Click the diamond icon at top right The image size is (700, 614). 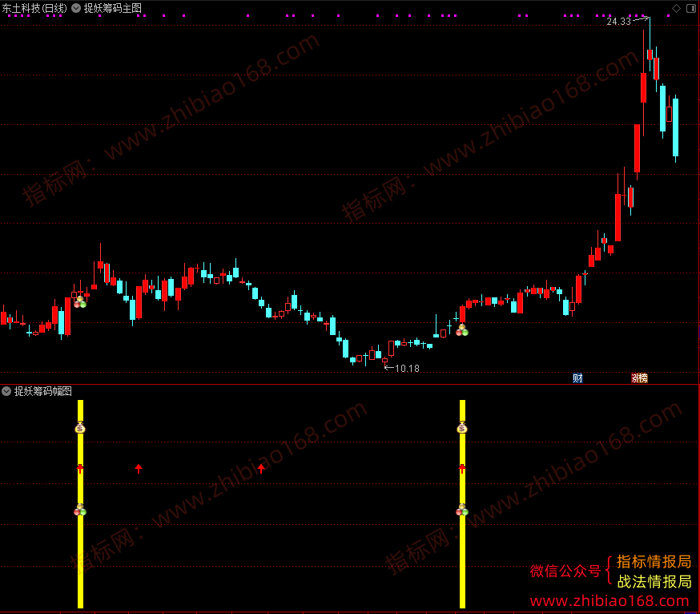coord(676,8)
